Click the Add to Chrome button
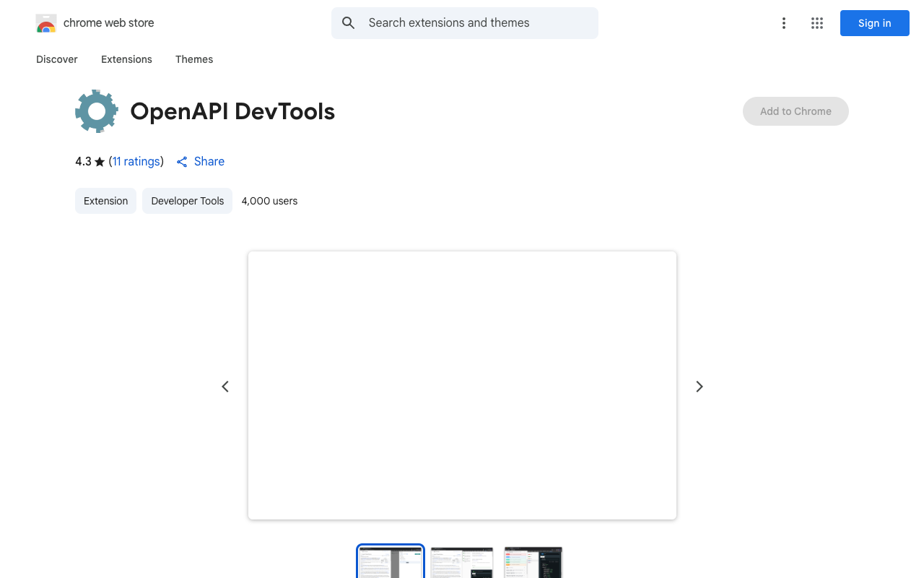Image resolution: width=924 pixels, height=578 pixels. tap(796, 111)
